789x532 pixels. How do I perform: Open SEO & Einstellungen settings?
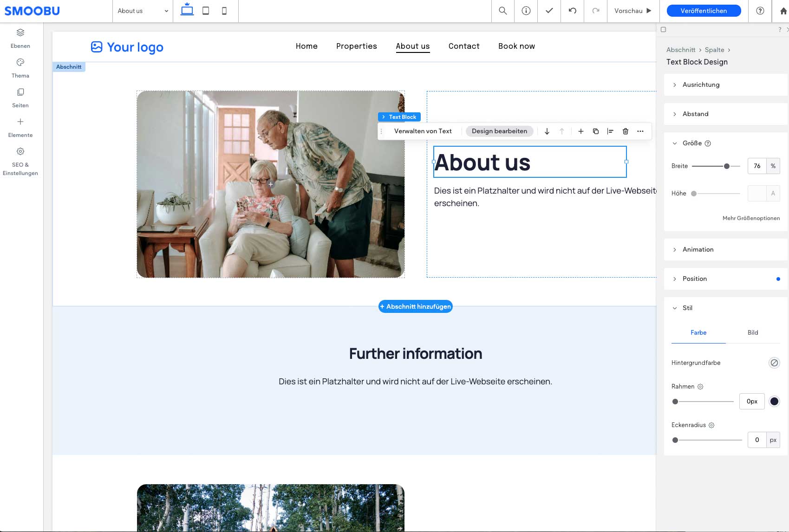click(20, 151)
